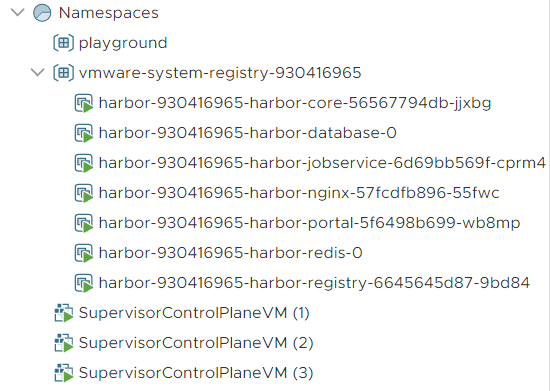The image size is (550, 391).
Task: Open the harbor-core-56567794db-jjxbg pod
Action: click(x=295, y=103)
